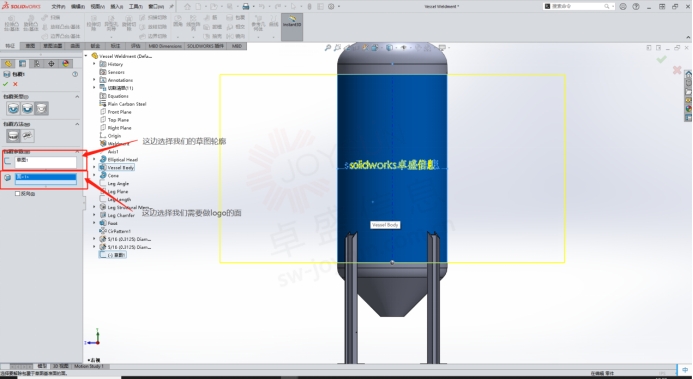This screenshot has height=379, width=693.
Task: Choose the second wrap method icon
Action: (x=27, y=136)
